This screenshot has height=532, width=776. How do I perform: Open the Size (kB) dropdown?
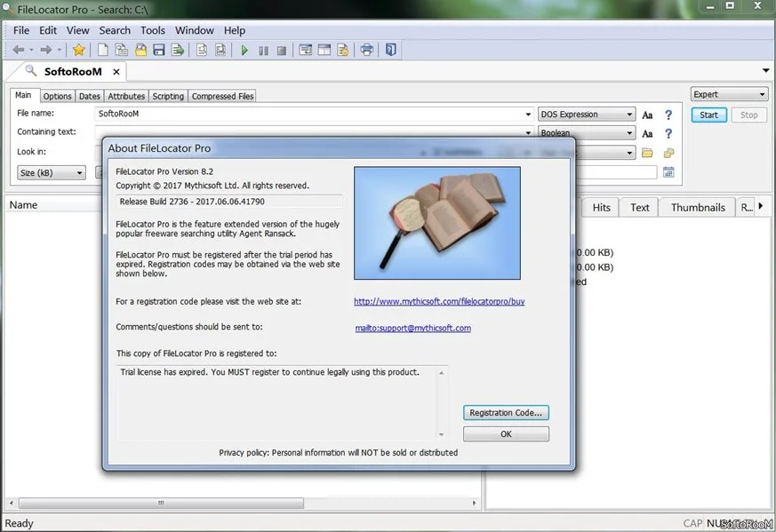(52, 172)
